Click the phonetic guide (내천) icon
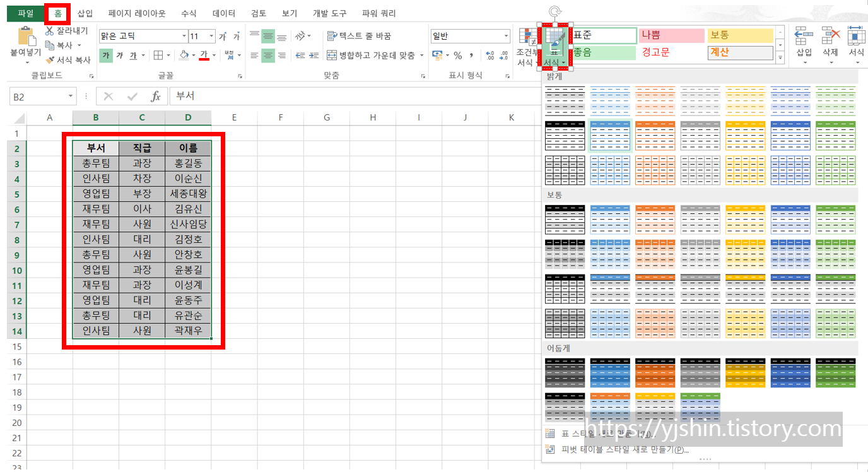Screen dimensions: 868x472 tap(229, 56)
